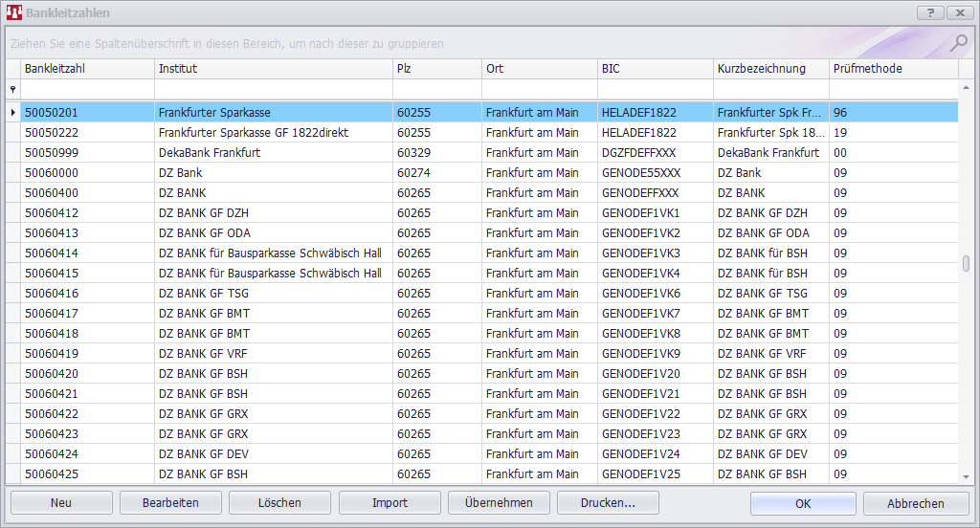Click Bankleitzahl 50060413 cell
The height and width of the screenshot is (528, 980).
click(x=87, y=233)
